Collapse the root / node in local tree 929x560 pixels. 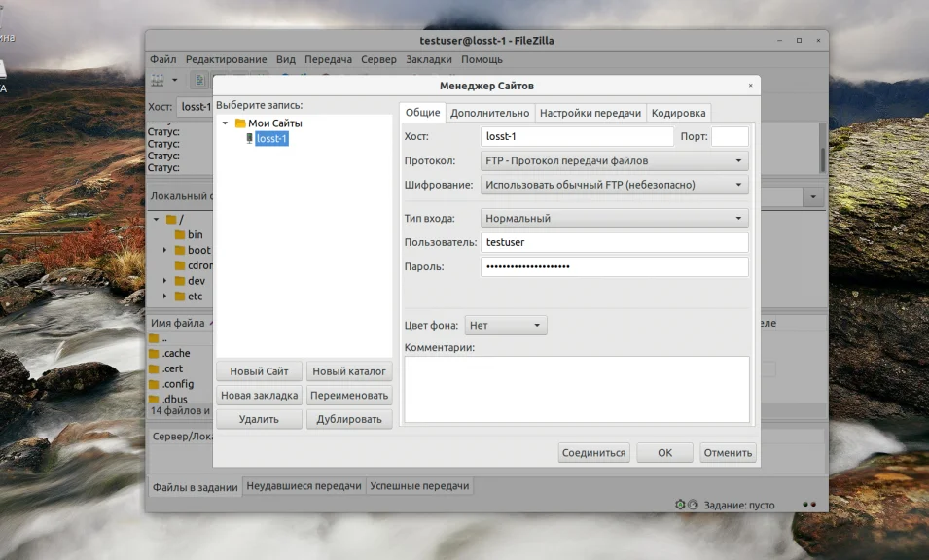(x=157, y=219)
